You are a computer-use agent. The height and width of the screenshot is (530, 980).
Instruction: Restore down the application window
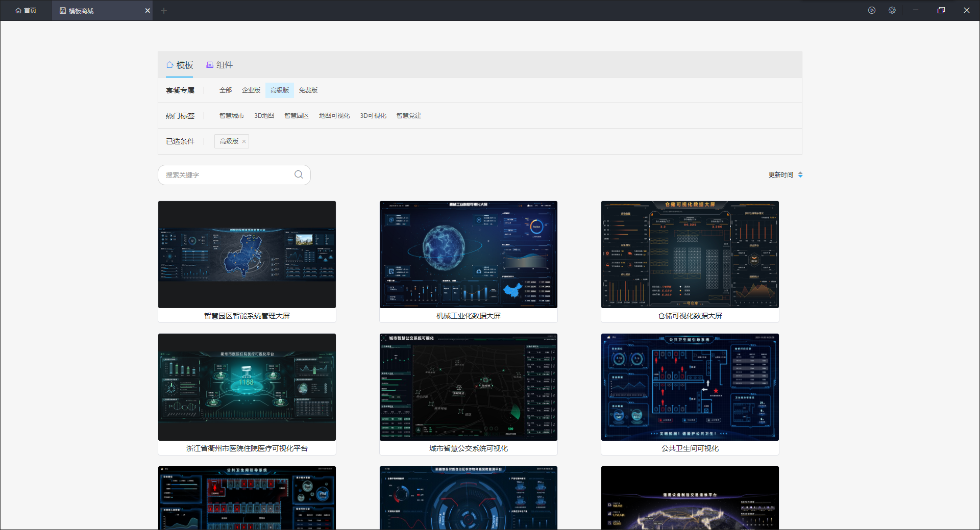(x=941, y=10)
